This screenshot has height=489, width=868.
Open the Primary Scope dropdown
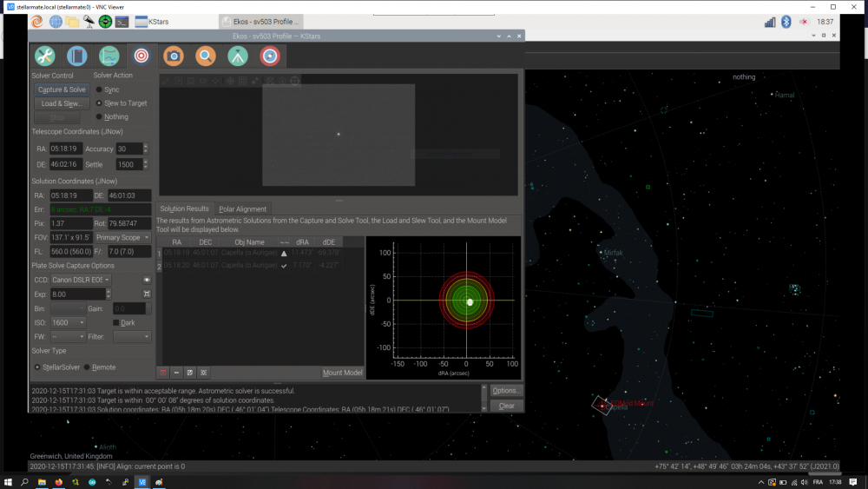click(x=122, y=238)
